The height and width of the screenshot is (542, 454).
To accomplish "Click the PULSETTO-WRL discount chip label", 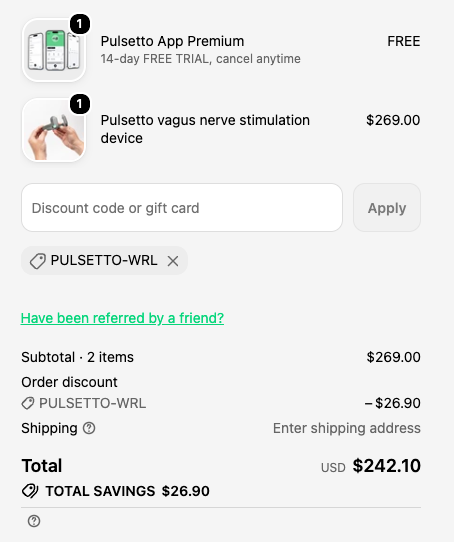I will coord(104,260).
